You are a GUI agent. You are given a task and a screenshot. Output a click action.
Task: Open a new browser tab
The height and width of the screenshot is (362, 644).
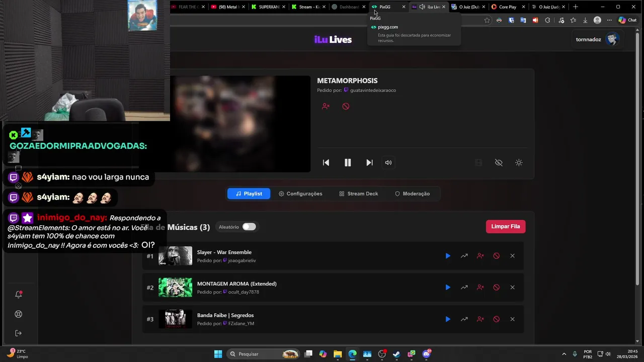(x=576, y=7)
